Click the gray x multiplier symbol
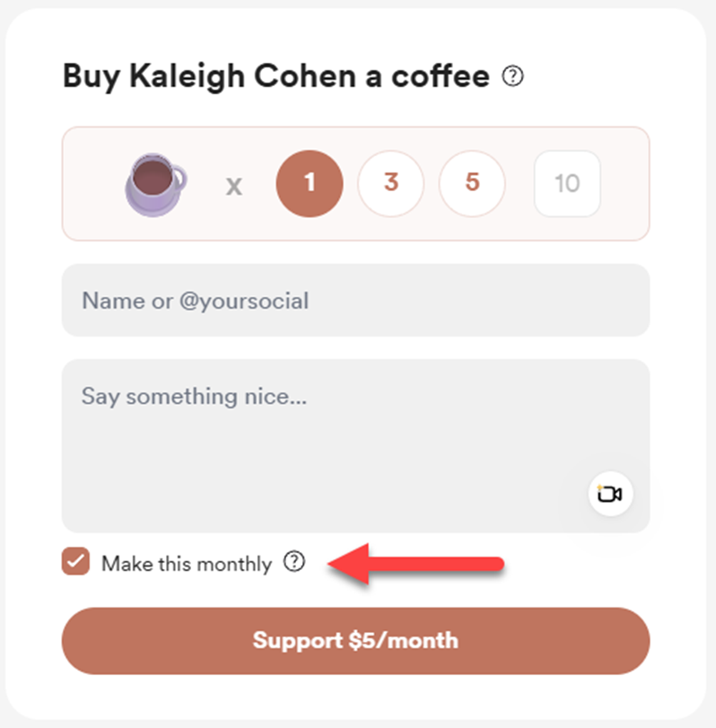 coord(234,186)
